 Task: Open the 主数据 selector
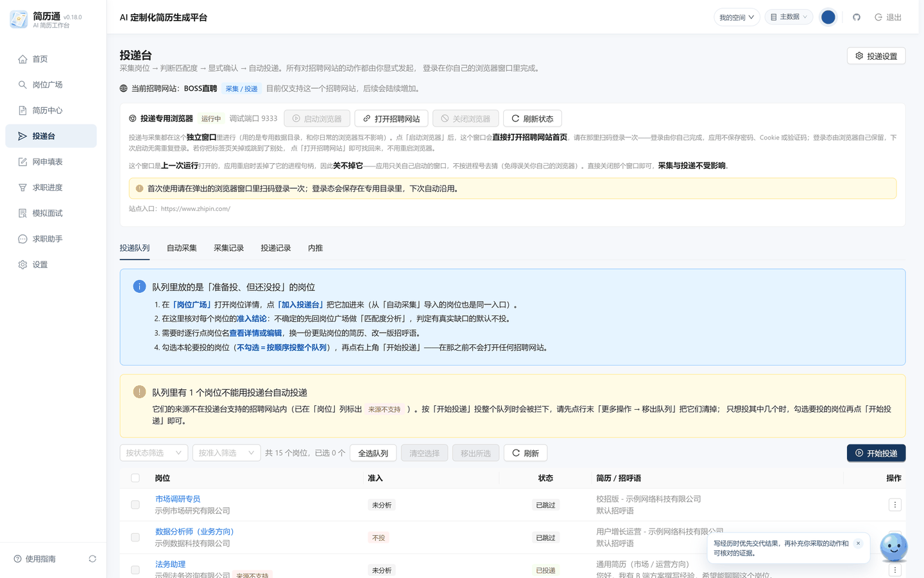point(789,17)
